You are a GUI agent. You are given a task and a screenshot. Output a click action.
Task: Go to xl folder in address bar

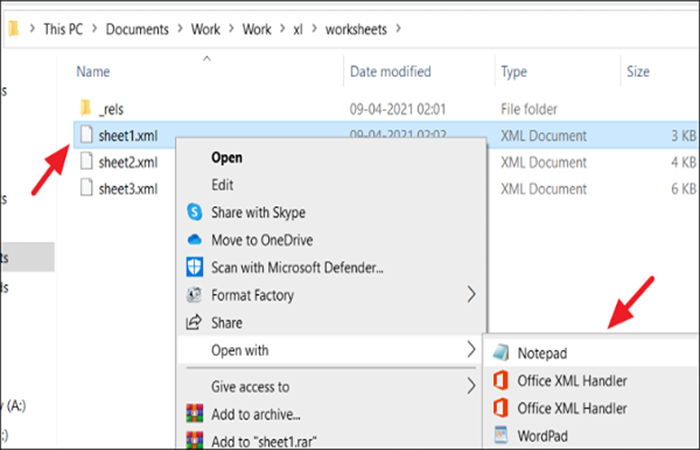click(x=298, y=29)
